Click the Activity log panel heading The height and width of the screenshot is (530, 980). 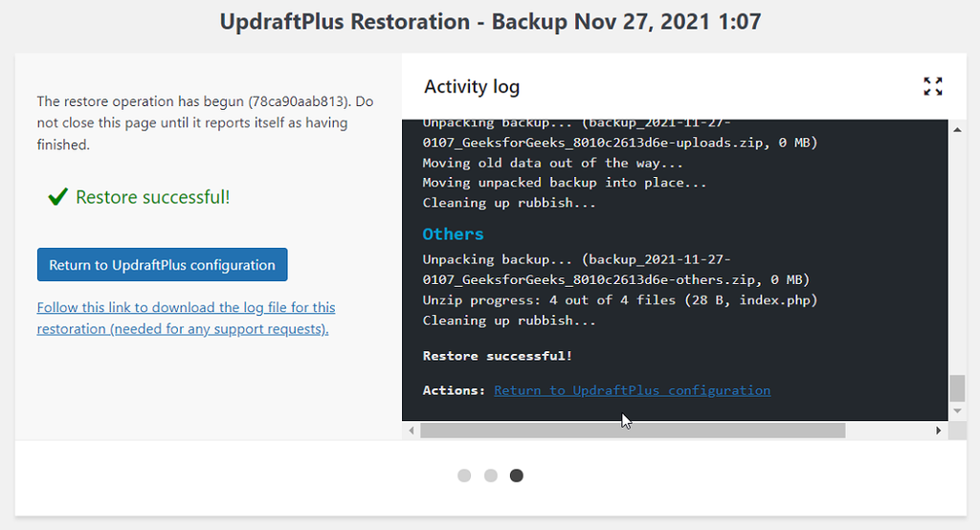472,87
